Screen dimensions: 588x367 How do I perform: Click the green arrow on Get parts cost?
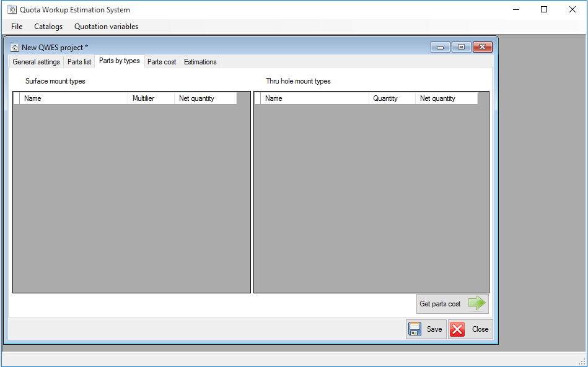tap(476, 303)
